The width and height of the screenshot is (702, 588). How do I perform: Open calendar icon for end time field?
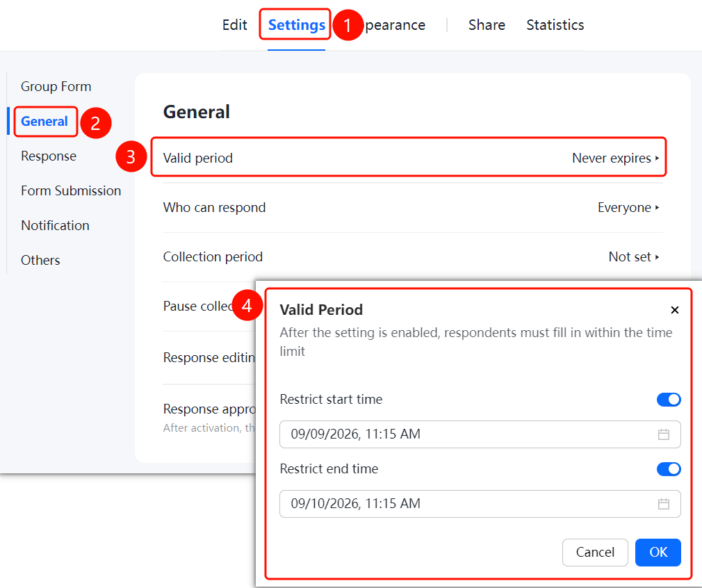pos(664,504)
